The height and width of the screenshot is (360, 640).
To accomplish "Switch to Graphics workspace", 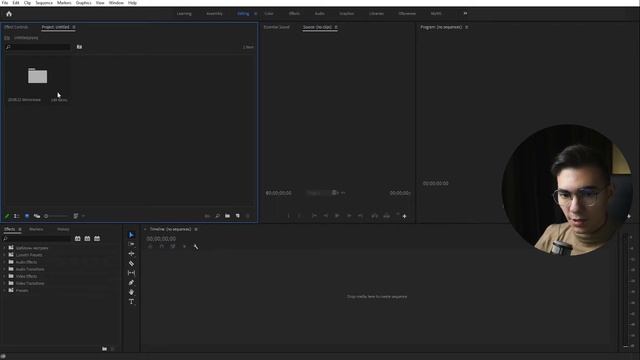I will click(347, 13).
